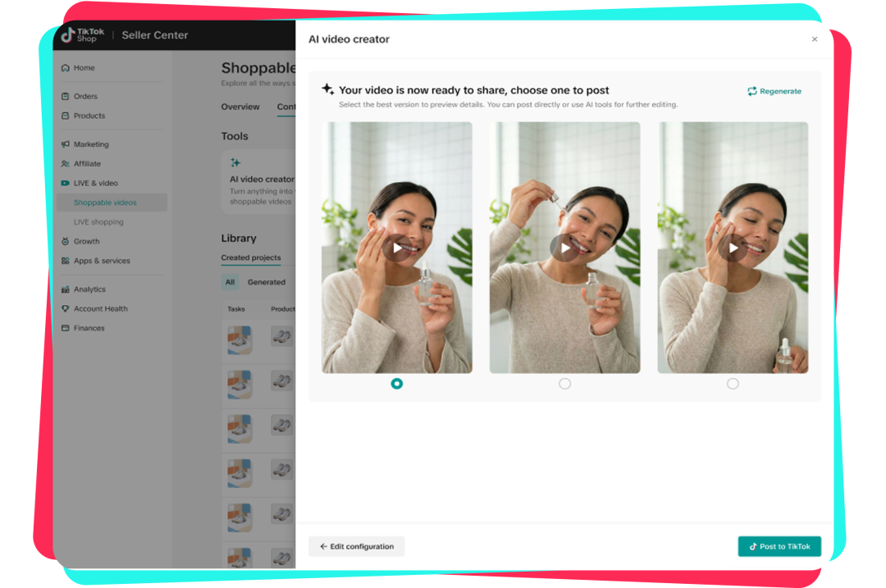
Task: Open Products from the sidebar
Action: click(64, 116)
